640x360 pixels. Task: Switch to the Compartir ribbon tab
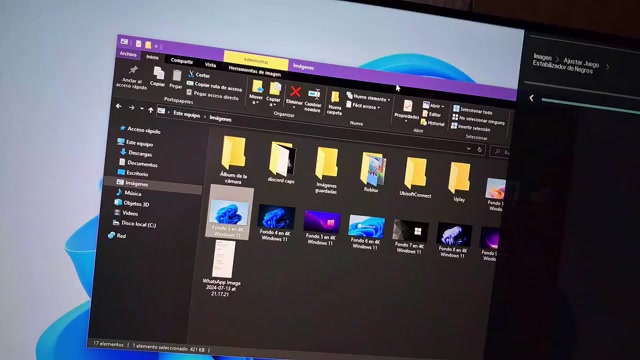coord(182,61)
